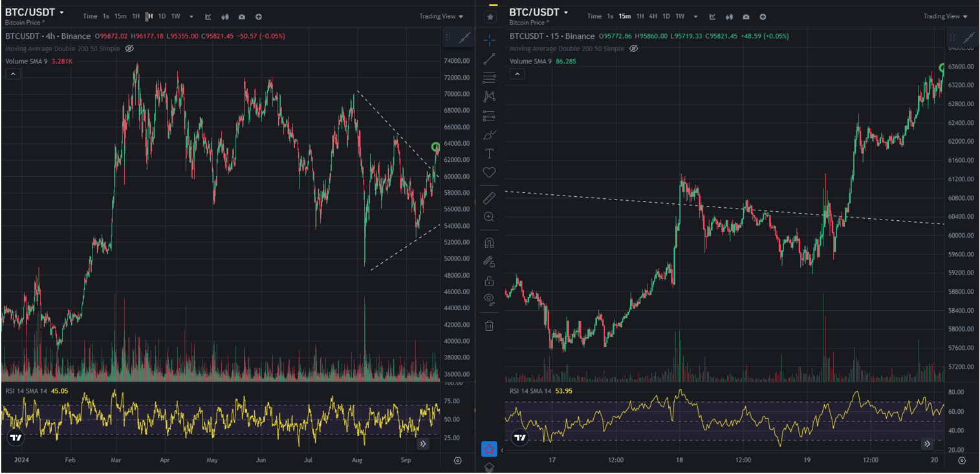The image size is (980, 474).
Task: Click star icon above drawing toolbar
Action: pos(490,17)
